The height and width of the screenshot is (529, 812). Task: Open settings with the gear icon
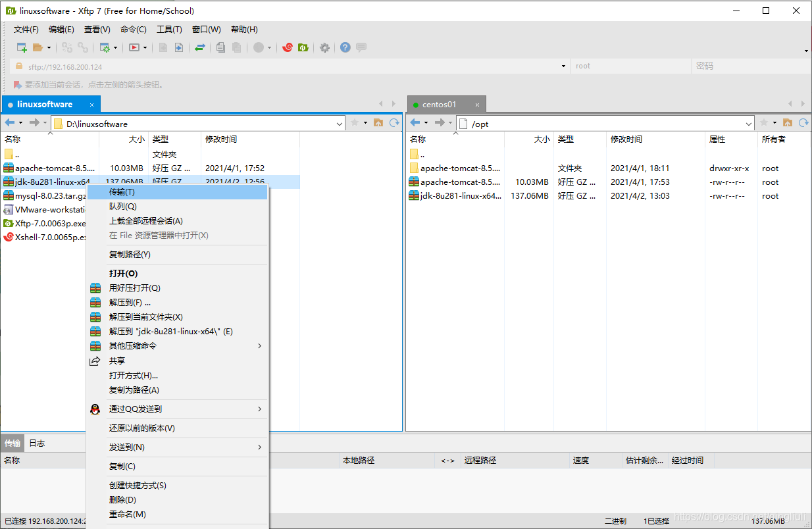324,47
